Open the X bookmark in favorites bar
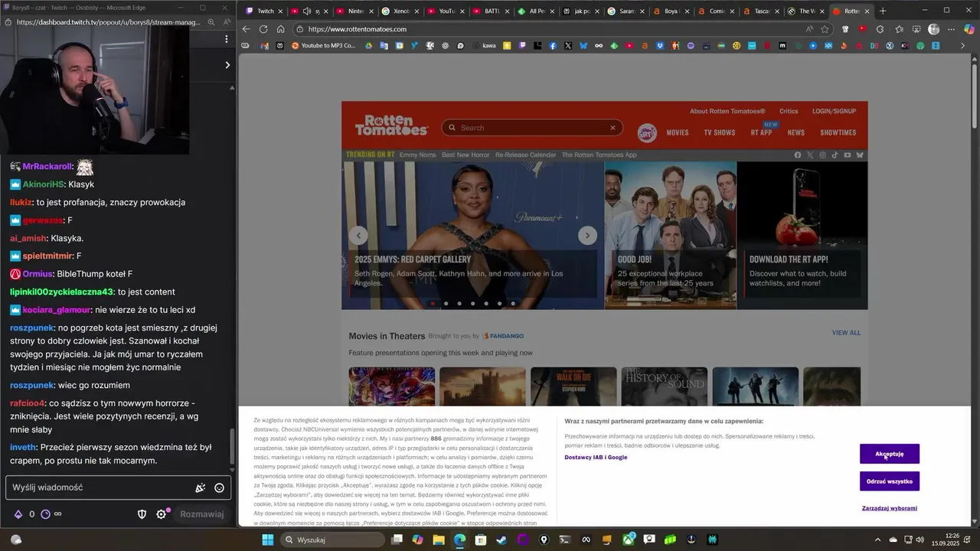The width and height of the screenshot is (980, 551). pyautogui.click(x=568, y=46)
